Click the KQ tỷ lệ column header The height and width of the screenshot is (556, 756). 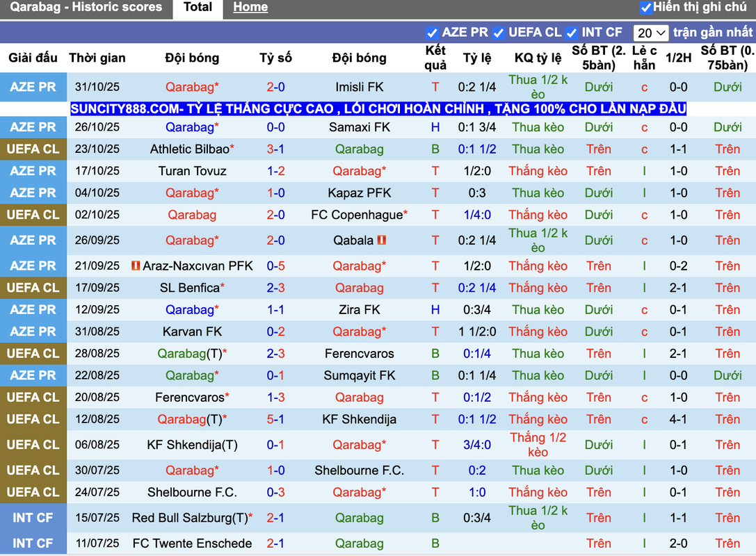coord(538,58)
